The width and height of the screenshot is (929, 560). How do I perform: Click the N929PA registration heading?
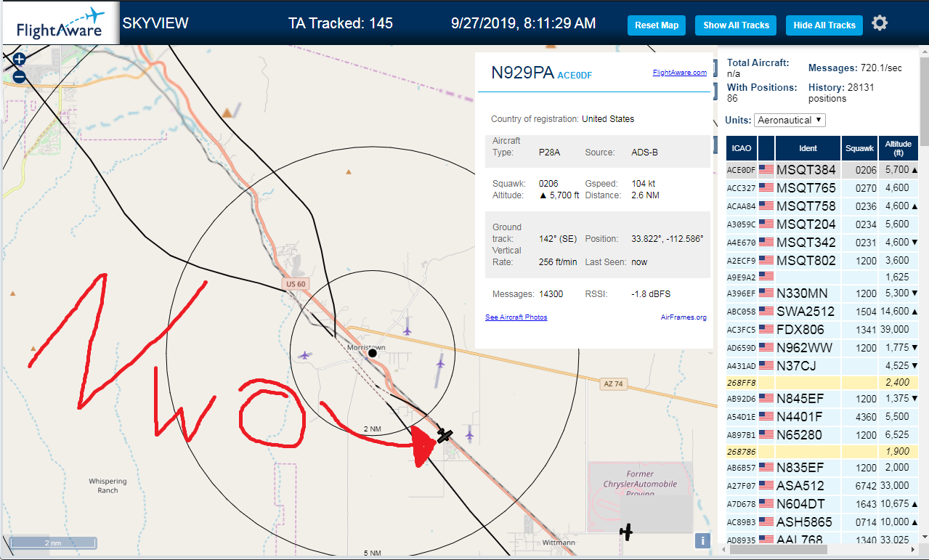(523, 73)
